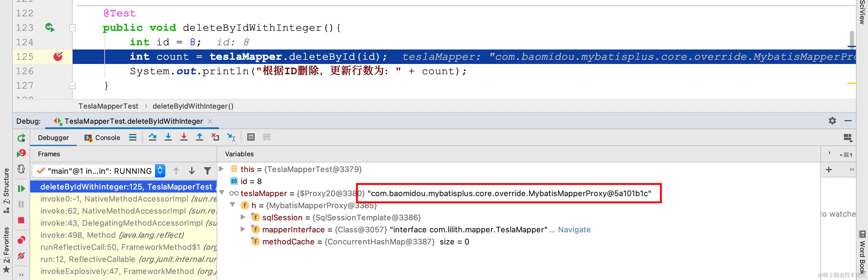Click the toggle auto-test icon in left sidebar

[21, 169]
